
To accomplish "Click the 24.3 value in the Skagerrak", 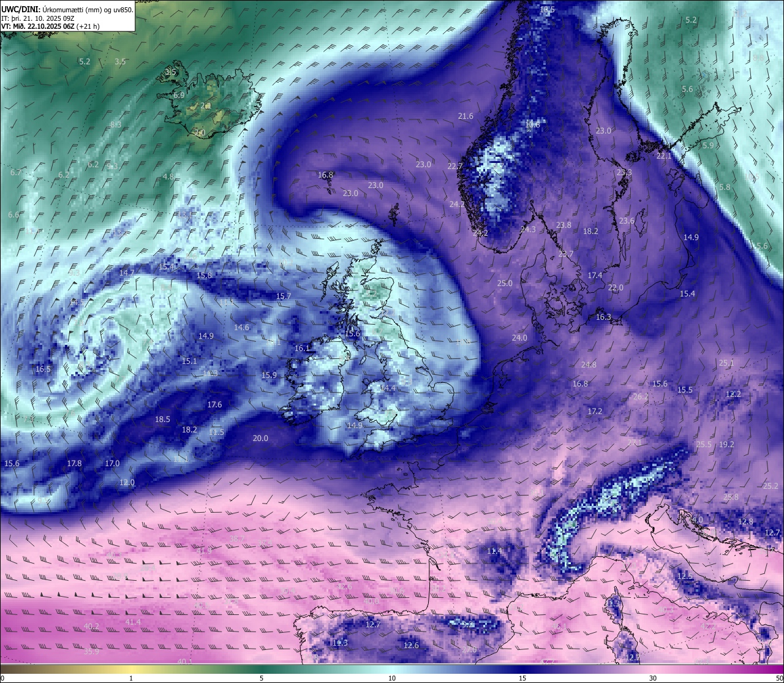I will tap(528, 230).
